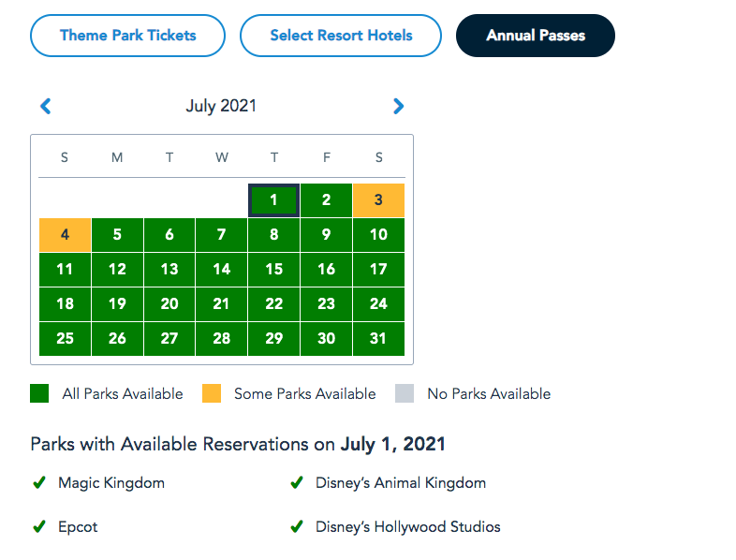The image size is (736, 560).
Task: Select July 31 on the calendar
Action: [378, 339]
